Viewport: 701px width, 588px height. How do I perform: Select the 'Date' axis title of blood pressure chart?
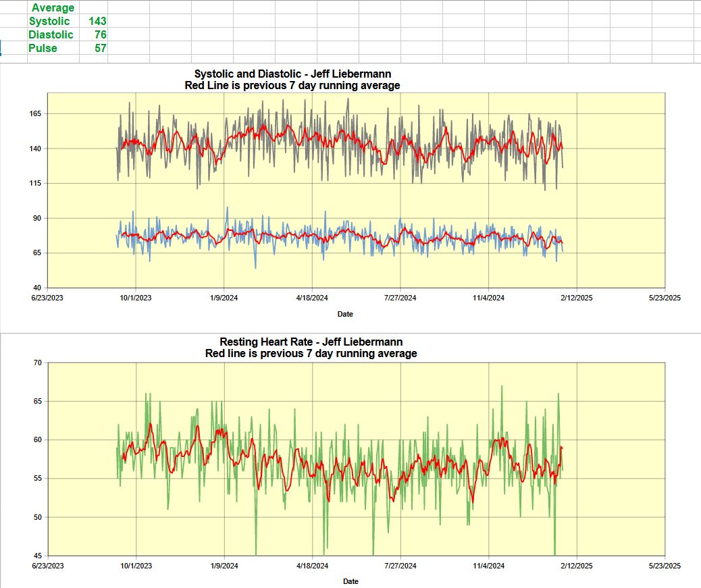click(x=345, y=314)
